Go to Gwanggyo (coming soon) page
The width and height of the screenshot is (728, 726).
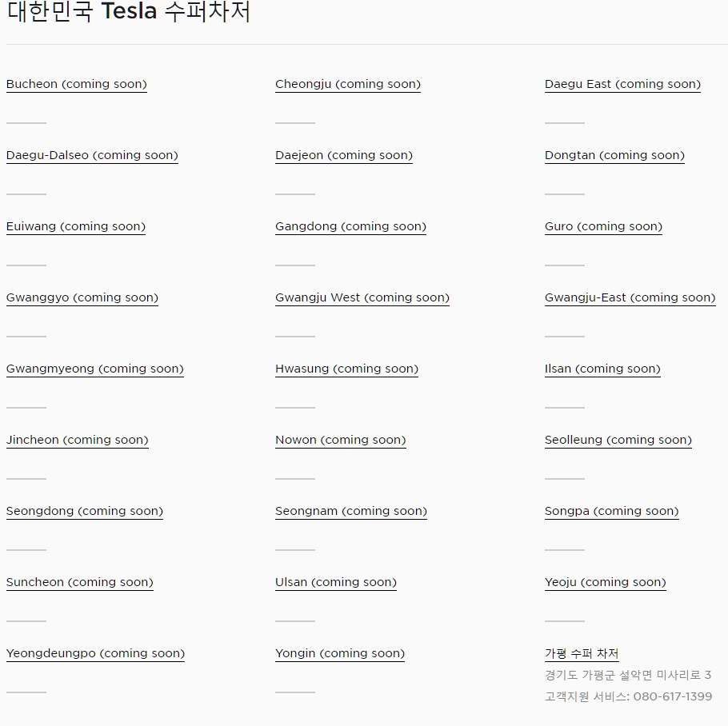pos(82,298)
